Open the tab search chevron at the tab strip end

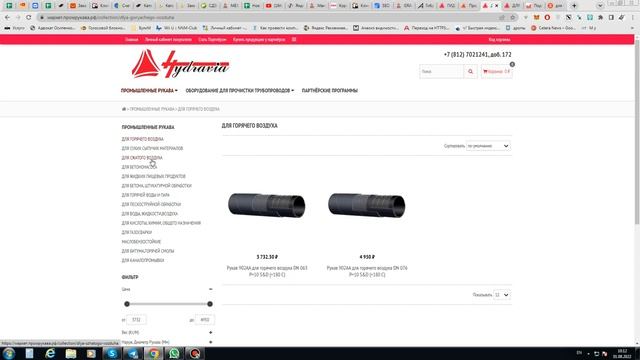tap(600, 6)
